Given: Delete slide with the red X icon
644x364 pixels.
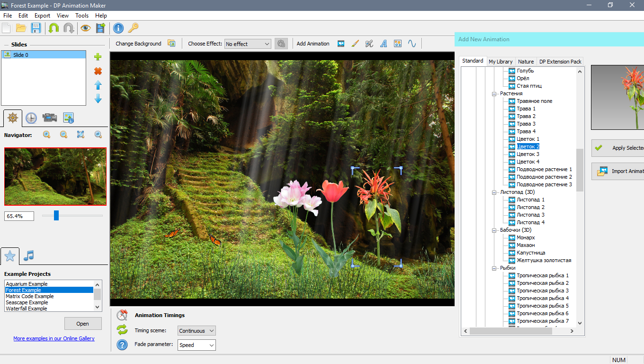Looking at the screenshot, I should click(98, 71).
